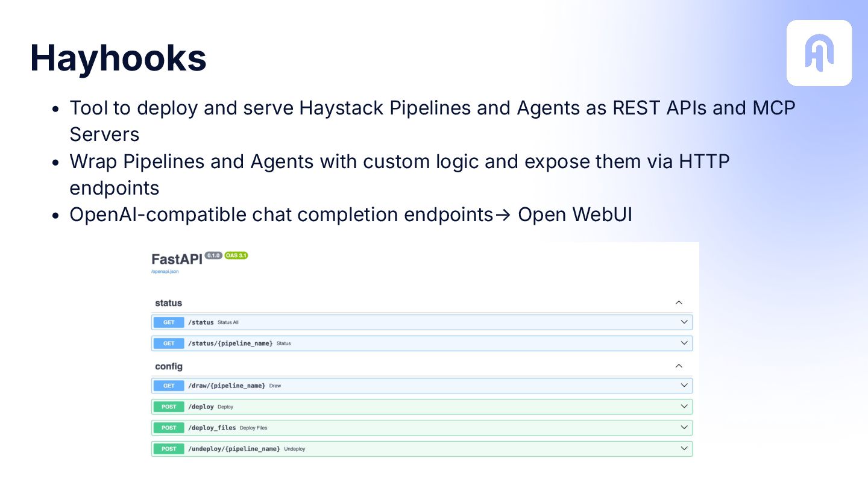
Task: Click the bullet about OpenAI-compatible chat completion
Action: [x=351, y=214]
